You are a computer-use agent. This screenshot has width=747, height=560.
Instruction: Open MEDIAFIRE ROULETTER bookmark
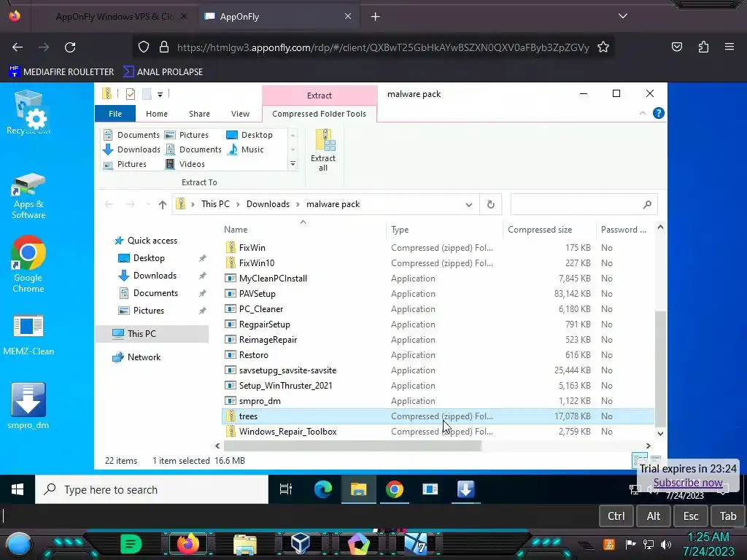[61, 72]
